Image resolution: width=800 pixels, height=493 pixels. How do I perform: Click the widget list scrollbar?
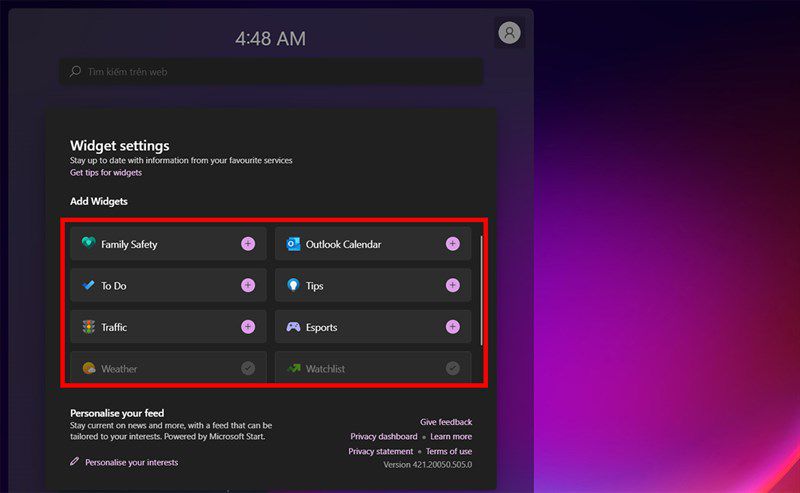coord(481,291)
